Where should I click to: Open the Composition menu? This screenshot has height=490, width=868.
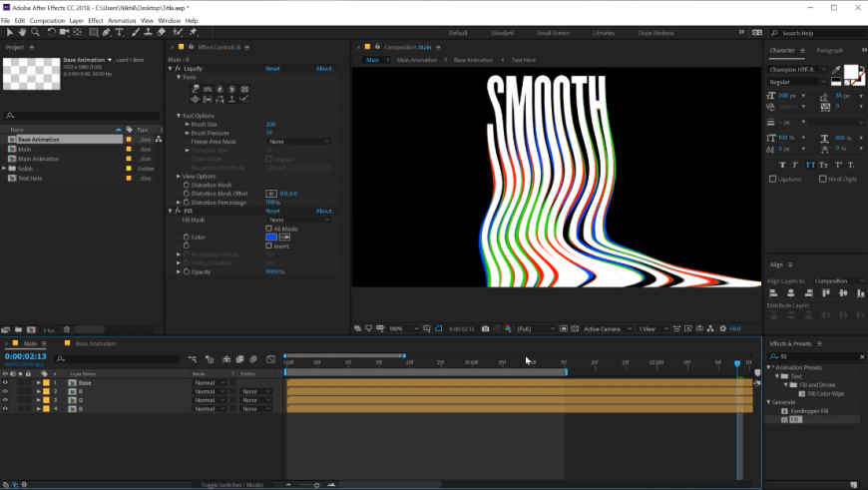pyautogui.click(x=47, y=21)
